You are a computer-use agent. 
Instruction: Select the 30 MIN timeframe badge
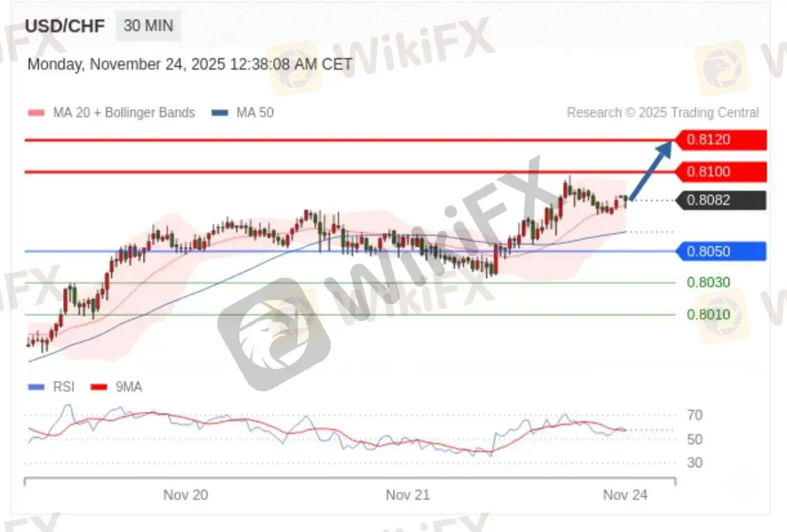[x=149, y=25]
